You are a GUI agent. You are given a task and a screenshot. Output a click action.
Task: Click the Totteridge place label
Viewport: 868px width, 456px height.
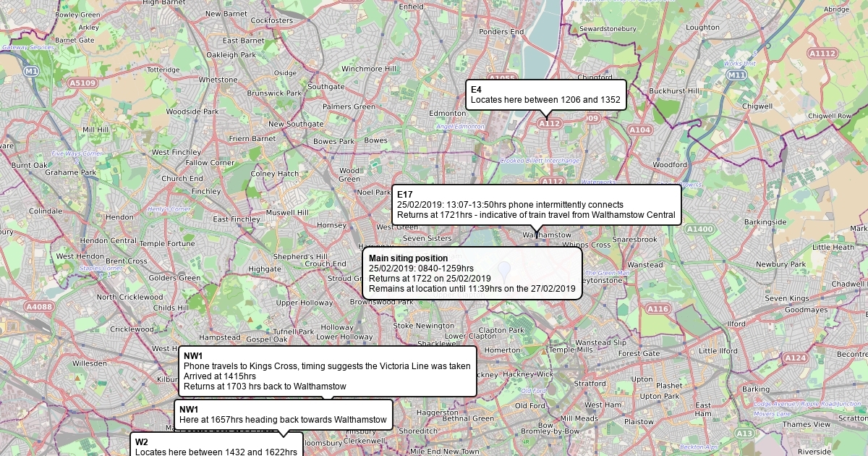coord(163,69)
